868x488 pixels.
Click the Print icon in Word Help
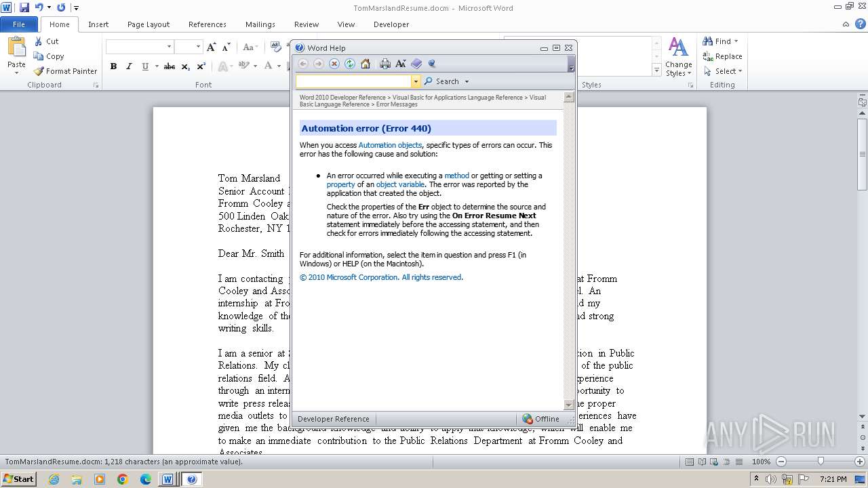click(x=385, y=64)
